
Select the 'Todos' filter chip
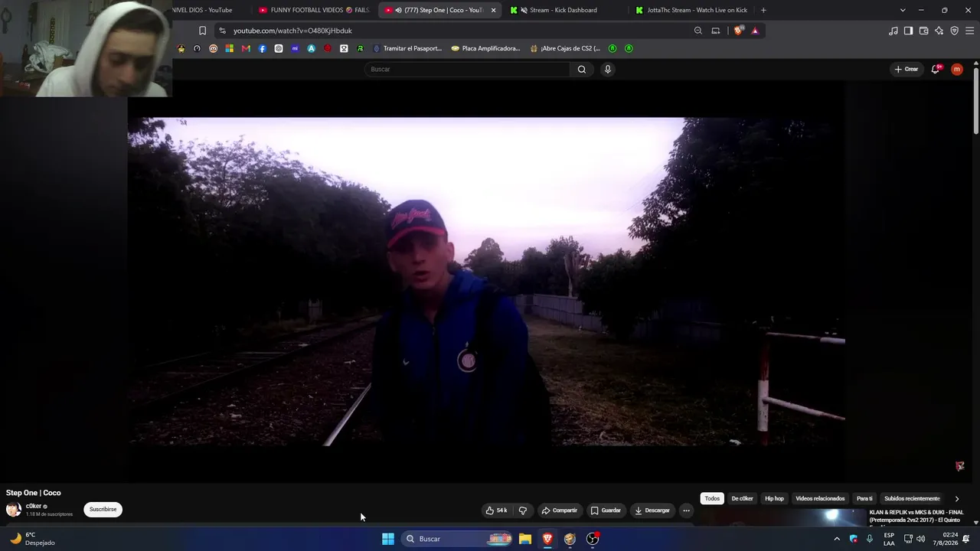[712, 499]
